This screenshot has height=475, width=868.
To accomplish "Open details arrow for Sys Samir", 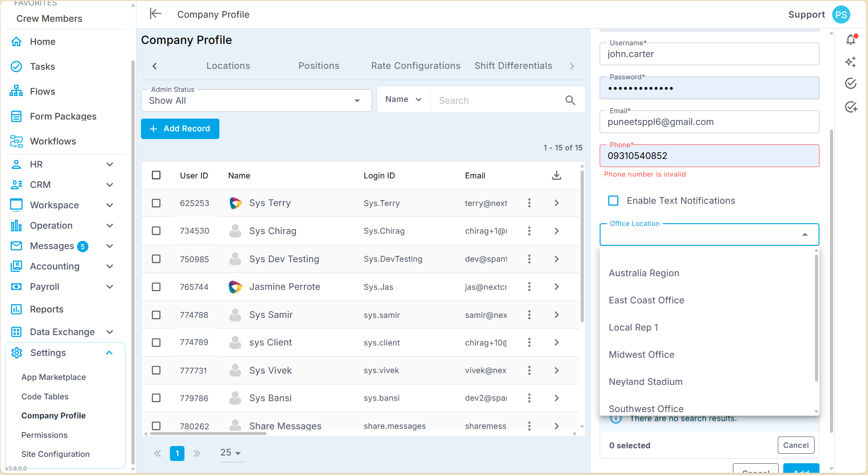I will (x=557, y=315).
